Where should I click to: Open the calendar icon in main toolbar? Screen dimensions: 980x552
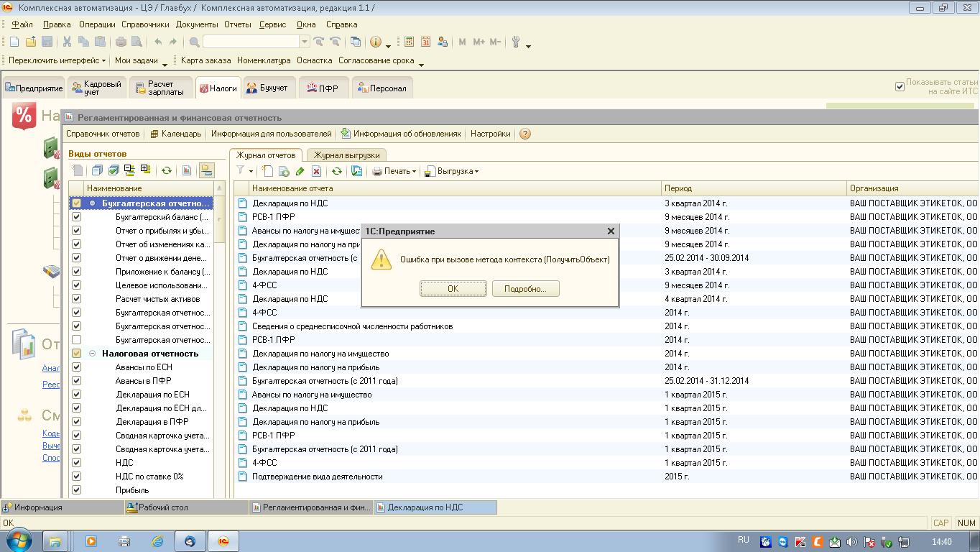[x=425, y=42]
